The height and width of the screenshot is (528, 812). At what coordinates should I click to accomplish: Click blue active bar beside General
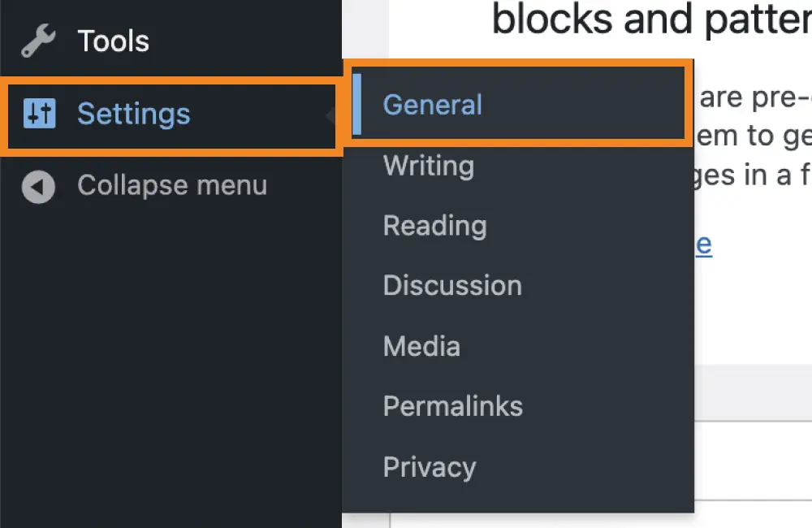pos(356,105)
